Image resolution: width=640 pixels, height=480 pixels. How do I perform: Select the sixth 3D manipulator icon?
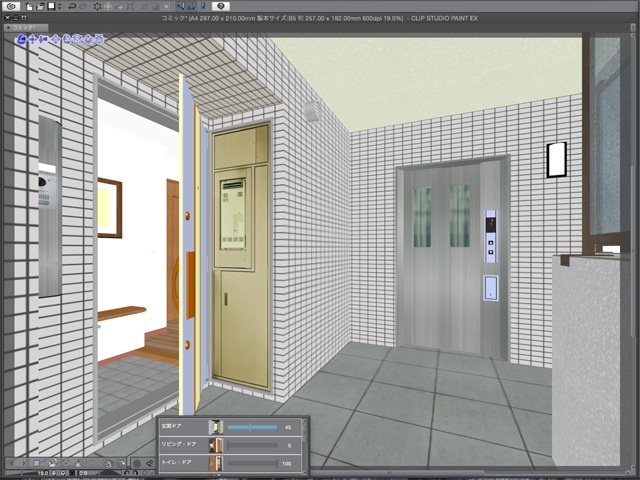77,39
